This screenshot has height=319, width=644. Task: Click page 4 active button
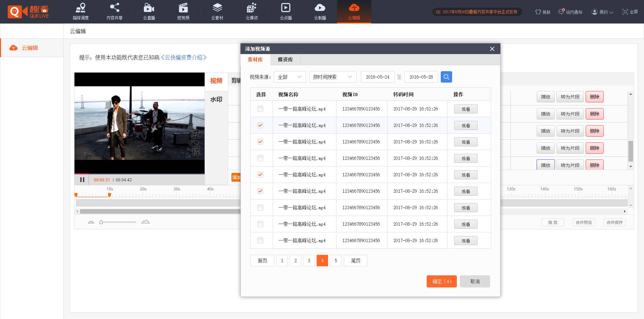pos(322,261)
